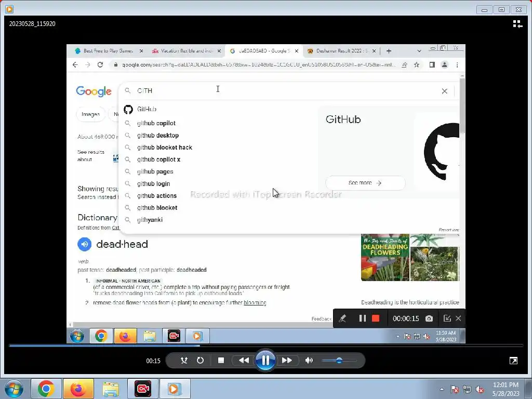Screen dimensions: 532x399
Task: Open the Images filter chip
Action: (x=90, y=114)
